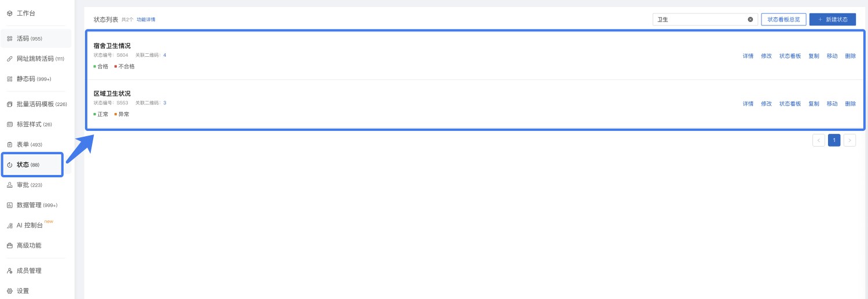Viewport: 868px width, 299px height.
Task: Delete the 区域卫生状况 status
Action: pyautogui.click(x=850, y=104)
